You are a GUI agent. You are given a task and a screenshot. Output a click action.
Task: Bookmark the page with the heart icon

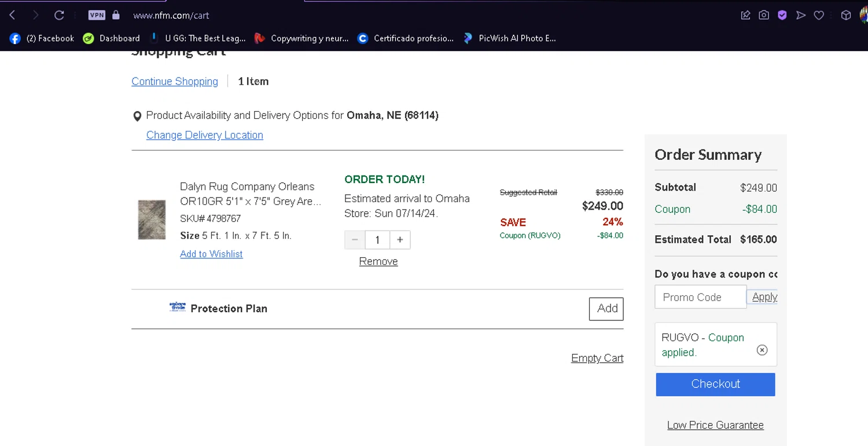819,15
